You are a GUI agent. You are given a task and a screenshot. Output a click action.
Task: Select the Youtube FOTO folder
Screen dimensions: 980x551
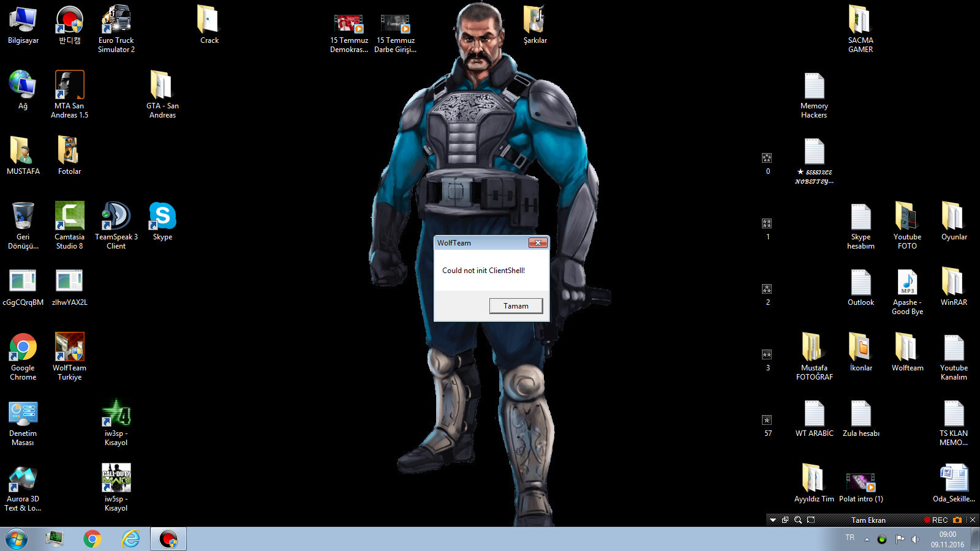pyautogui.click(x=908, y=225)
